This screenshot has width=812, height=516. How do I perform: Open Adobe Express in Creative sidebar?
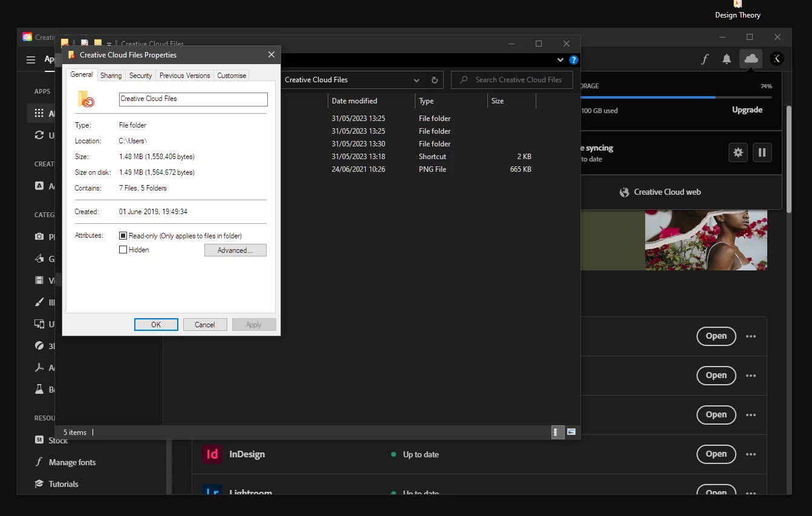[x=39, y=186]
